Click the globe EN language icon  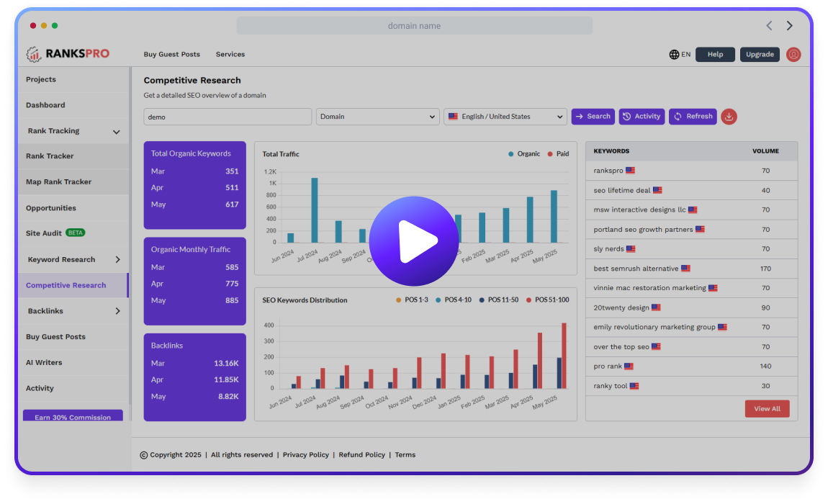click(679, 55)
